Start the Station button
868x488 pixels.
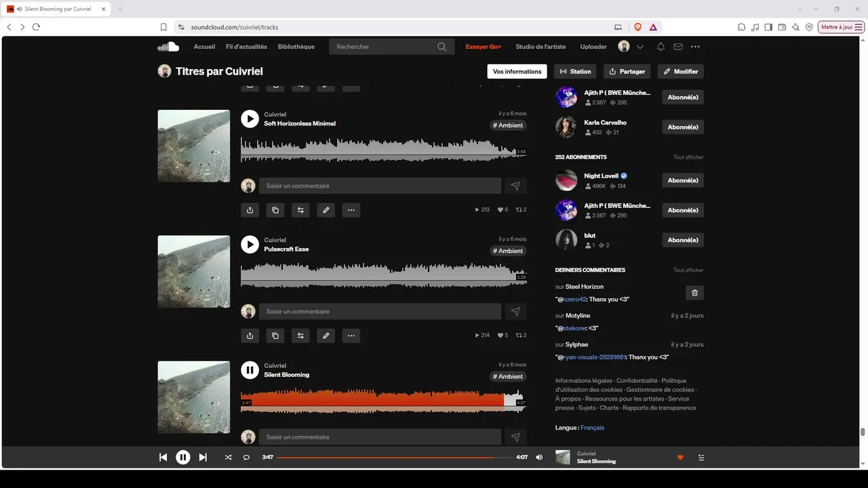[576, 71]
